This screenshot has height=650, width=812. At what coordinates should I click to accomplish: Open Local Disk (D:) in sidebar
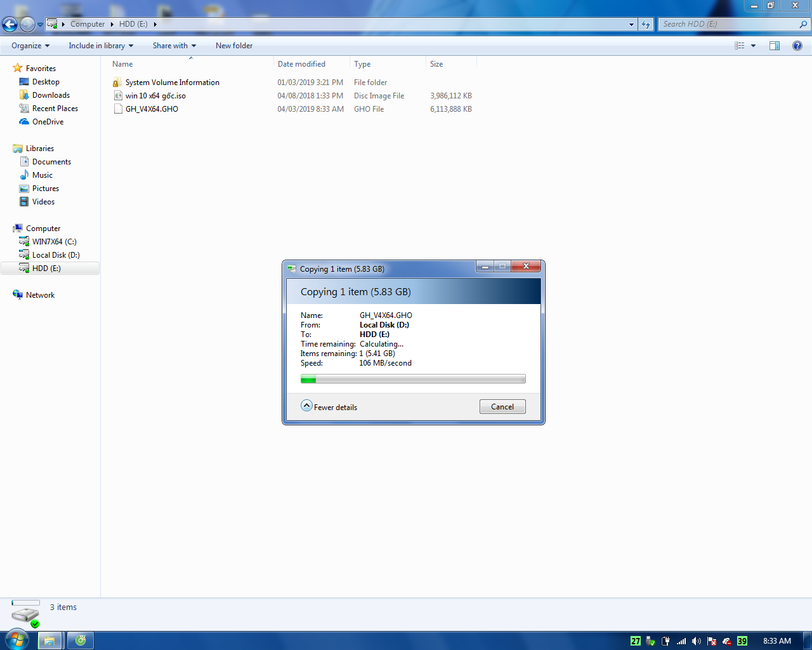click(x=56, y=255)
